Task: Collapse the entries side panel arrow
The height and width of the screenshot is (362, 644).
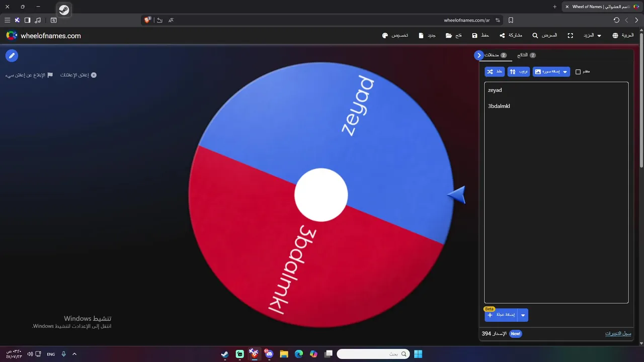Action: click(478, 55)
